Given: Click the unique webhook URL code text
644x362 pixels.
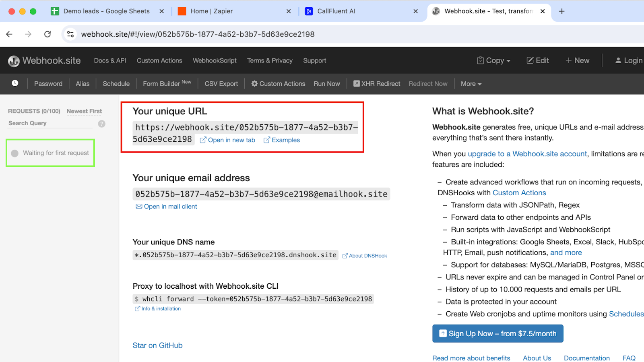Looking at the screenshot, I should tap(245, 133).
